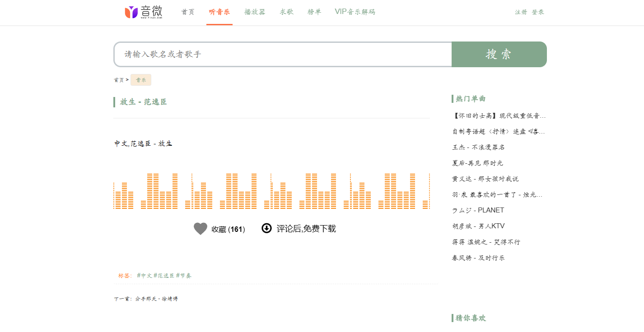Open next song 分手那天 - 徐靖博
This screenshot has width=644, height=332.
click(x=157, y=299)
